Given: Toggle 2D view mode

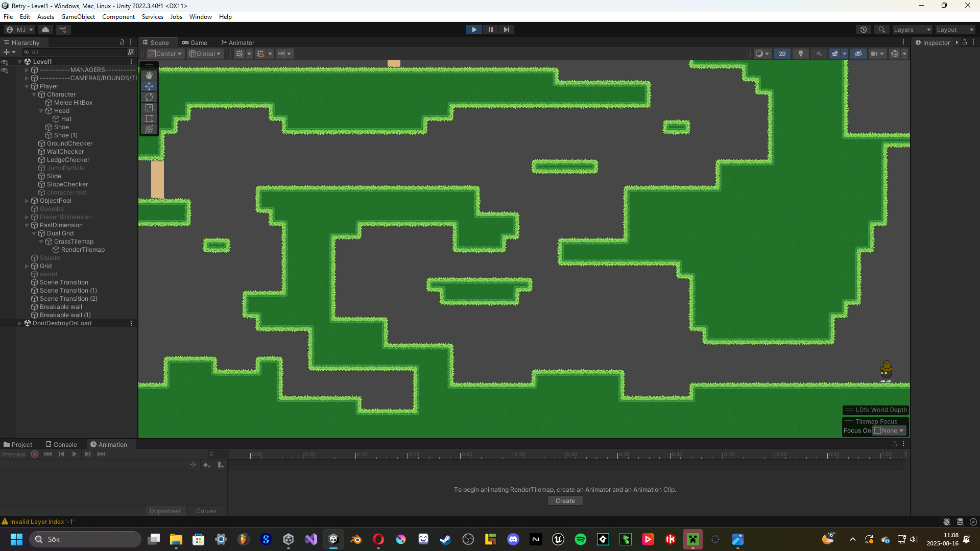Looking at the screenshot, I should point(782,54).
